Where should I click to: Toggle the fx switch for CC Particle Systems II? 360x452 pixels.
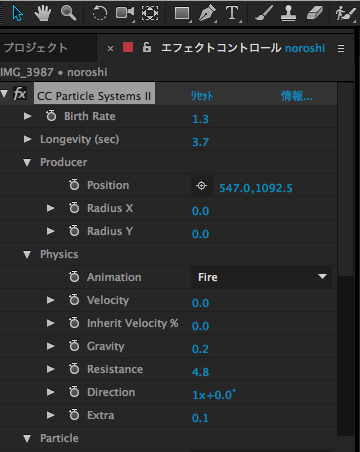[20, 94]
